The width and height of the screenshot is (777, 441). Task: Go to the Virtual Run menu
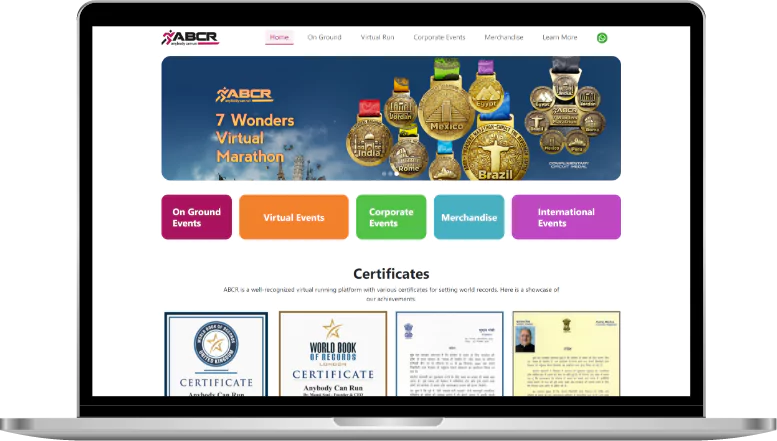[x=377, y=37]
